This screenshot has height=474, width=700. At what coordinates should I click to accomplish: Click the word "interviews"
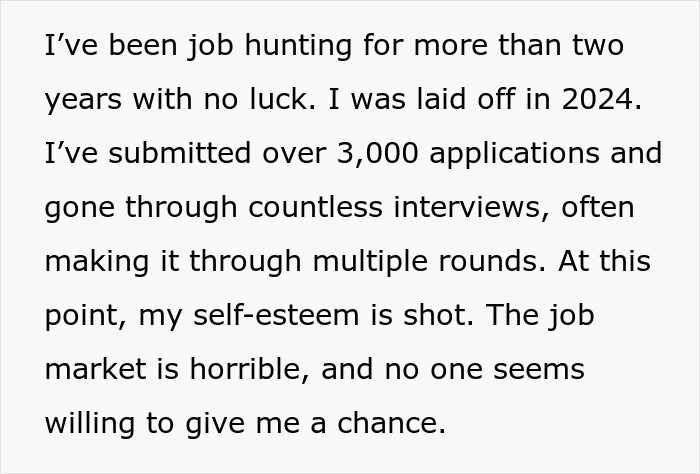click(467, 208)
